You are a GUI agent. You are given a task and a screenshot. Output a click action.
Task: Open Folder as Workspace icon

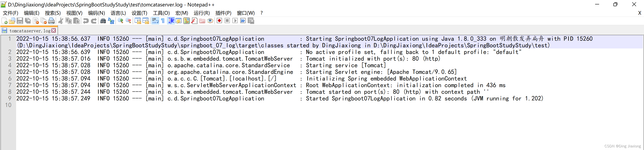(x=202, y=21)
